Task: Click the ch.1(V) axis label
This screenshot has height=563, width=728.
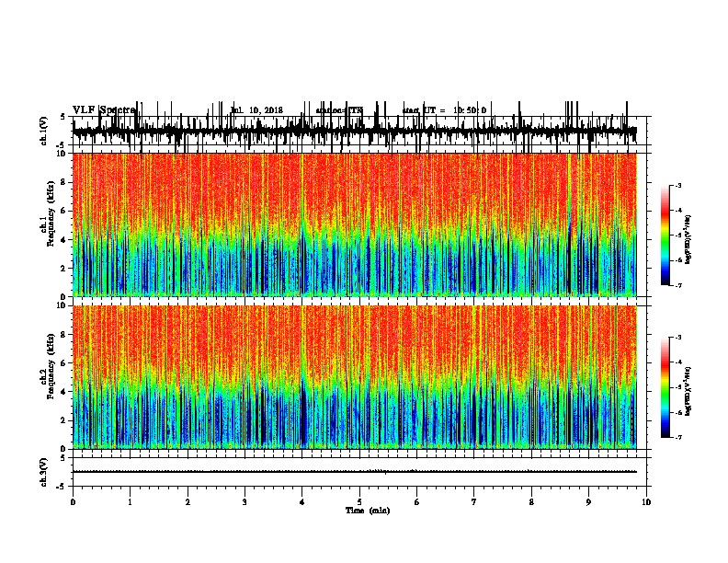Action: pyautogui.click(x=43, y=131)
